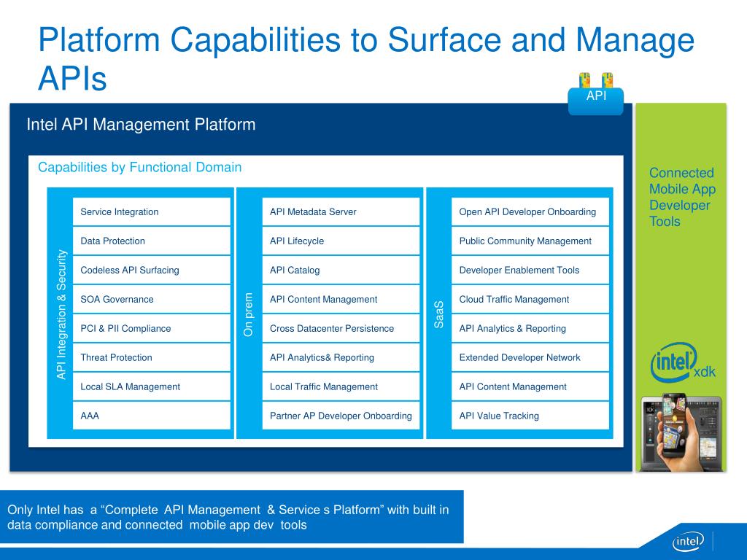
Task: Click On prem API Analytics& Reporting
Action: 341,357
